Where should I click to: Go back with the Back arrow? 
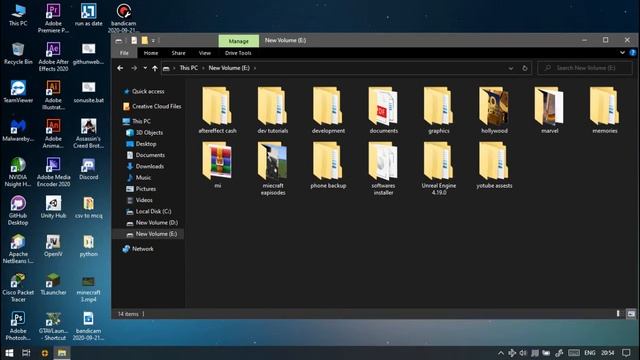point(120,68)
